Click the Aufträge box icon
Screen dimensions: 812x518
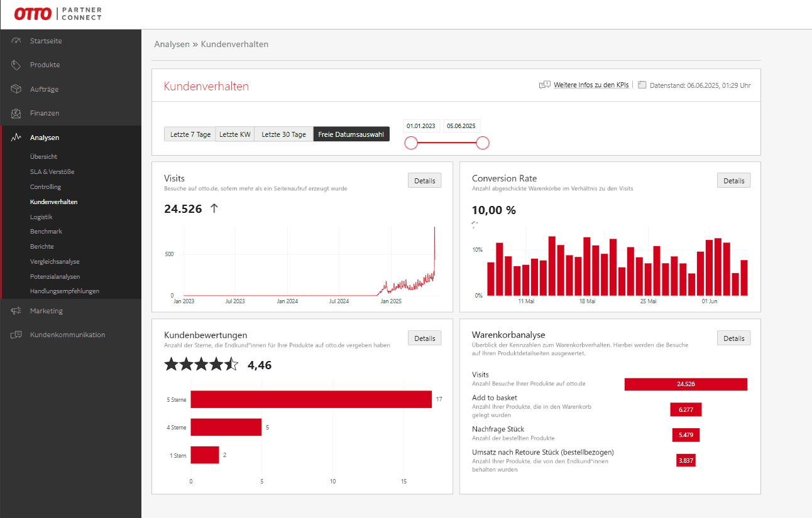click(x=16, y=89)
